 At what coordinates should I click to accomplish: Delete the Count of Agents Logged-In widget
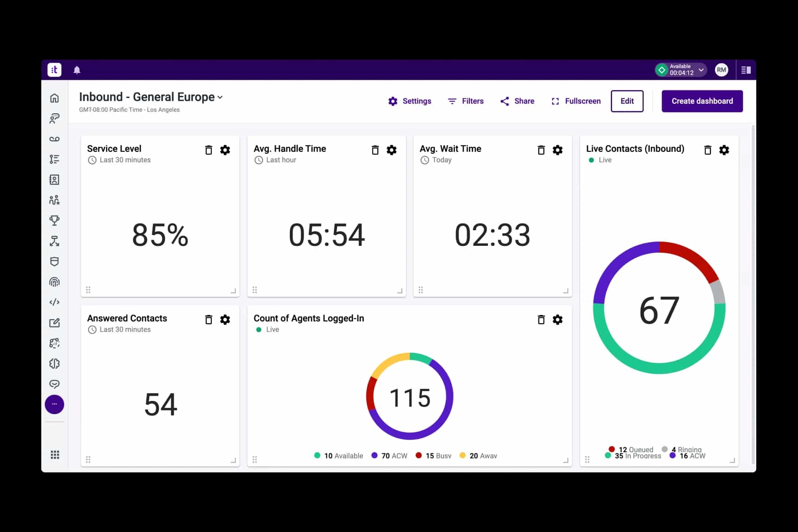tap(541, 320)
